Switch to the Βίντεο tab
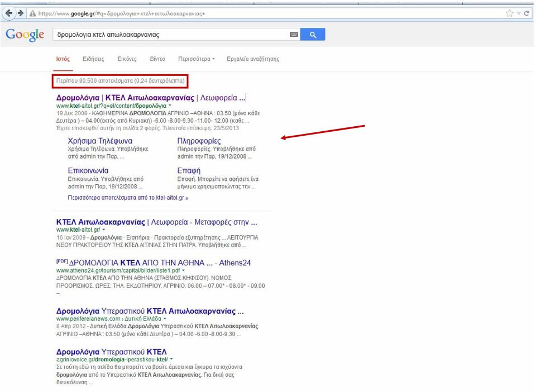The height and width of the screenshot is (392, 536). pos(157,59)
